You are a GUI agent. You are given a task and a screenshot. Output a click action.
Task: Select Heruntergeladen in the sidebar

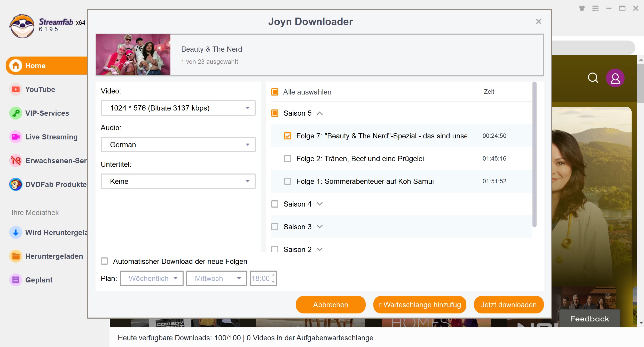[x=54, y=256]
